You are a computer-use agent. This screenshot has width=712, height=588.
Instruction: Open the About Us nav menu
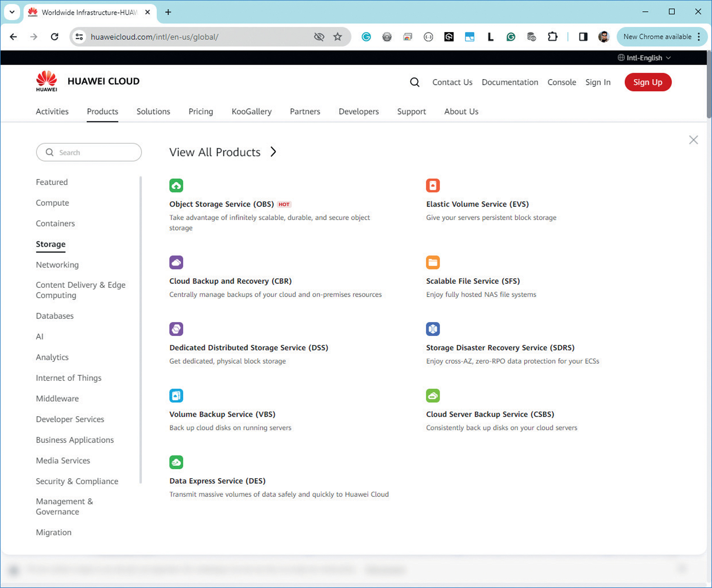[x=461, y=111]
